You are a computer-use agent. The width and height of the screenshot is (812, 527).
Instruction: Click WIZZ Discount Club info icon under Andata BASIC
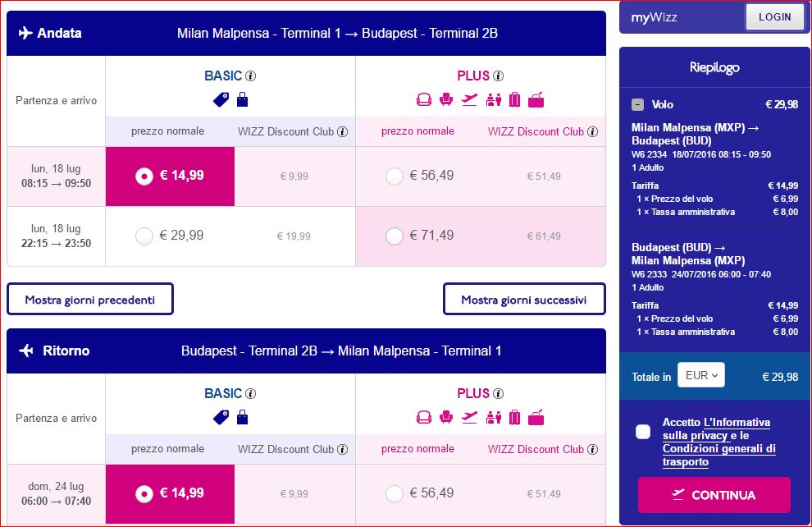[x=342, y=131]
